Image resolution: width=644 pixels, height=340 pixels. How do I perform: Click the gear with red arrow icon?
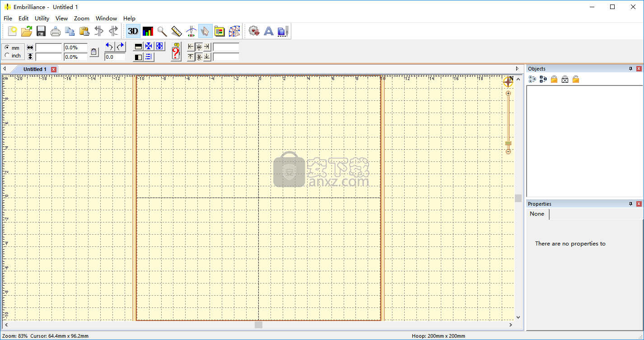(254, 31)
